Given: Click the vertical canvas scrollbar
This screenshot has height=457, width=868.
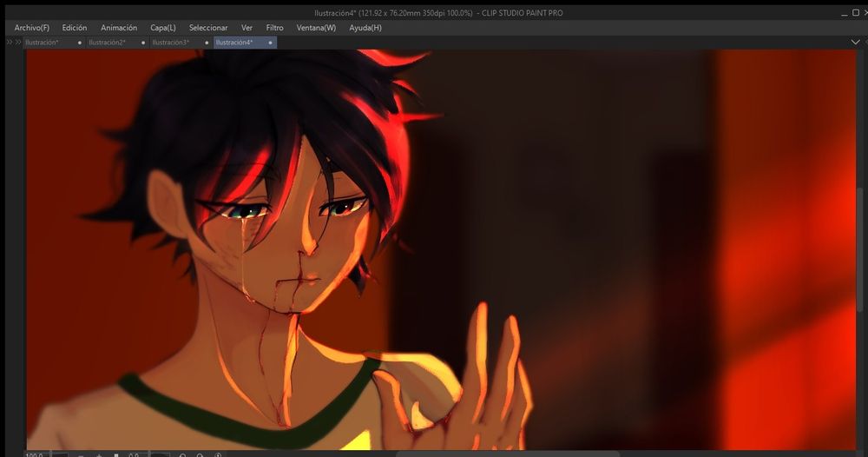Looking at the screenshot, I should [859, 249].
